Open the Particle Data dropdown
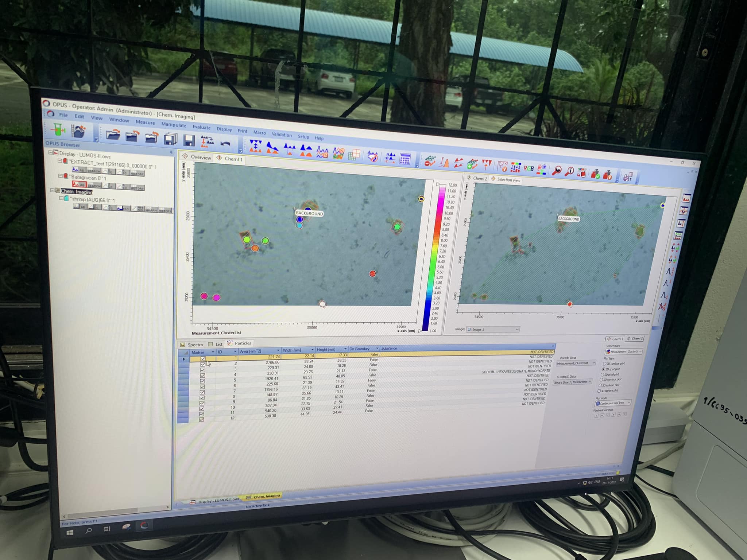Image resolution: width=747 pixels, height=560 pixels. point(576,363)
